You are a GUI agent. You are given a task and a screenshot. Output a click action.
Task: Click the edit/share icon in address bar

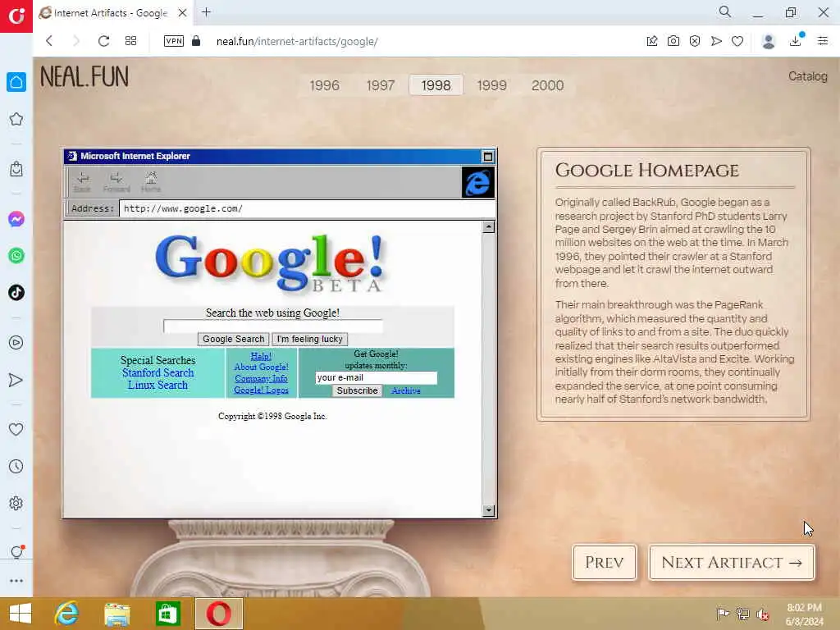click(652, 41)
